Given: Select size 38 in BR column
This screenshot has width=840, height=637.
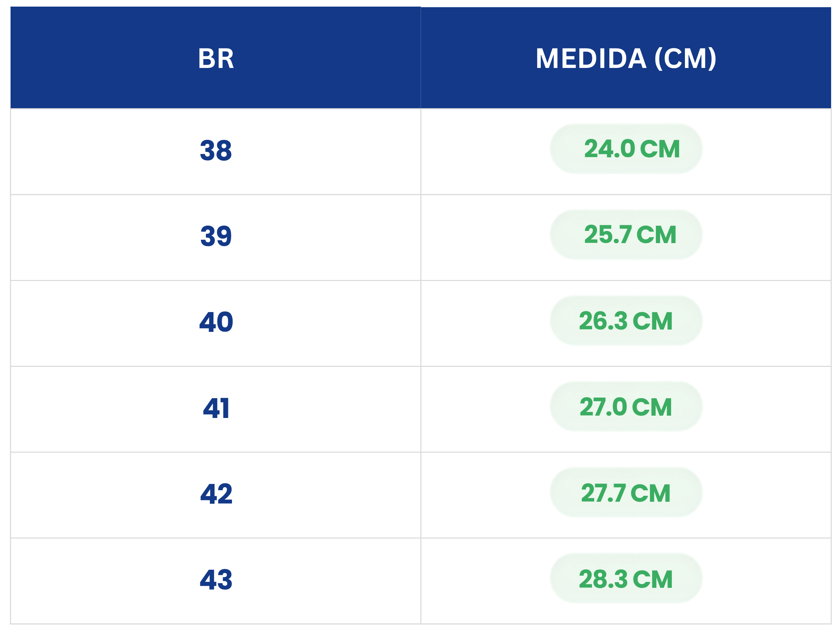Looking at the screenshot, I should 216,150.
